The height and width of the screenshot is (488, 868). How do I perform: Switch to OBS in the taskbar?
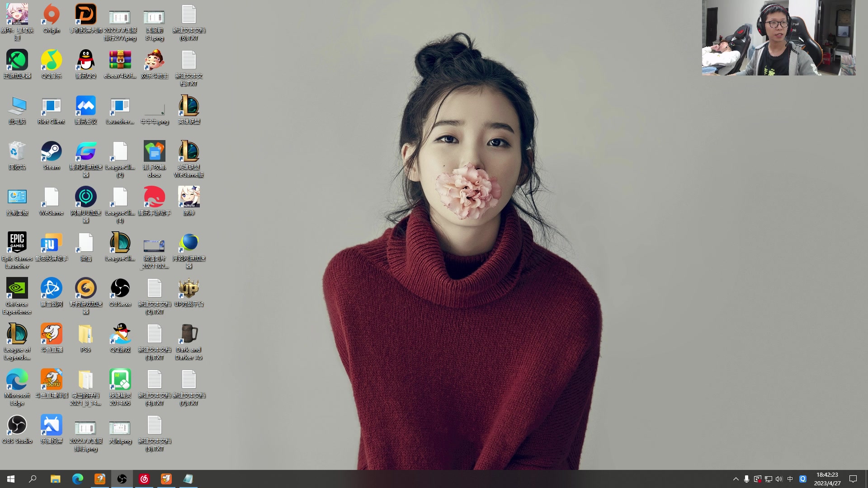(x=122, y=479)
